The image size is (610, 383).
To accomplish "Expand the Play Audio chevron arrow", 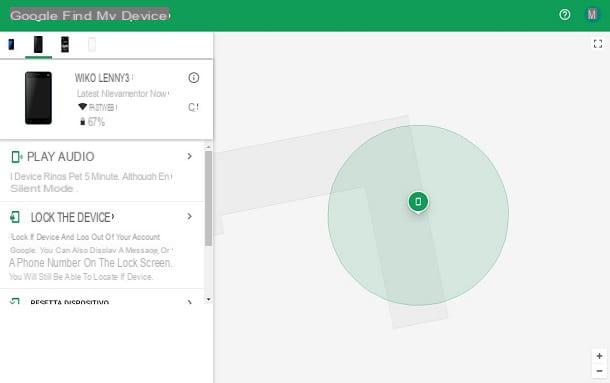I will [189, 156].
